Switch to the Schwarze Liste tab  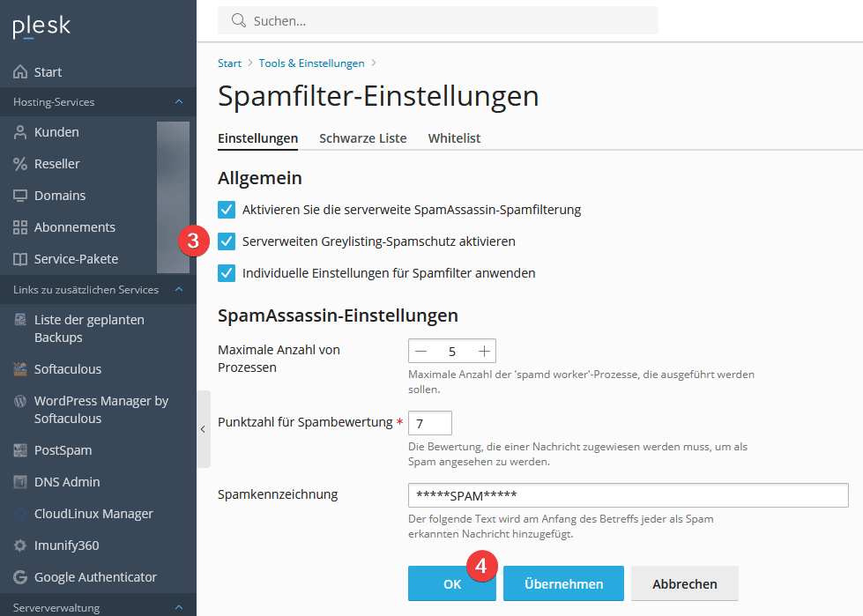pos(362,138)
